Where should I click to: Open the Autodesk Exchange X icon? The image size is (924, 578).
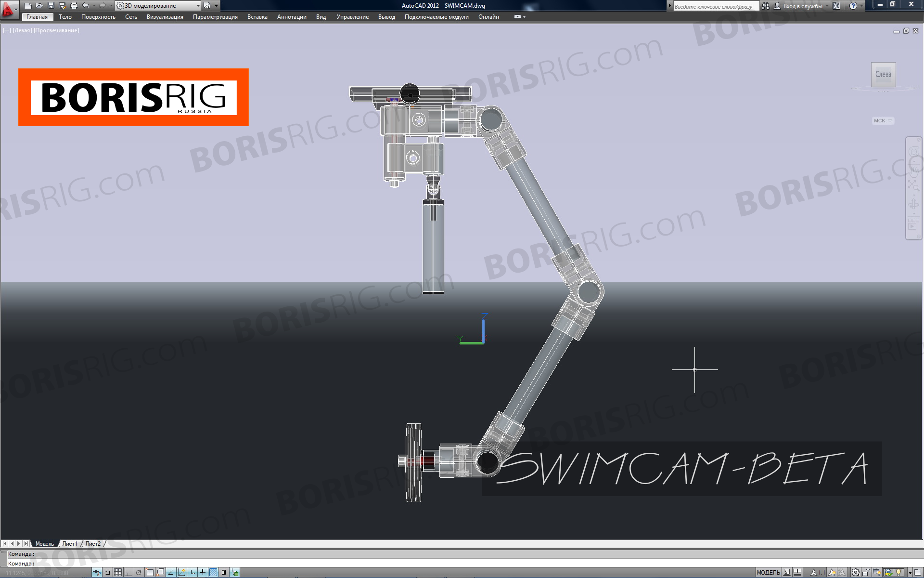pos(837,6)
